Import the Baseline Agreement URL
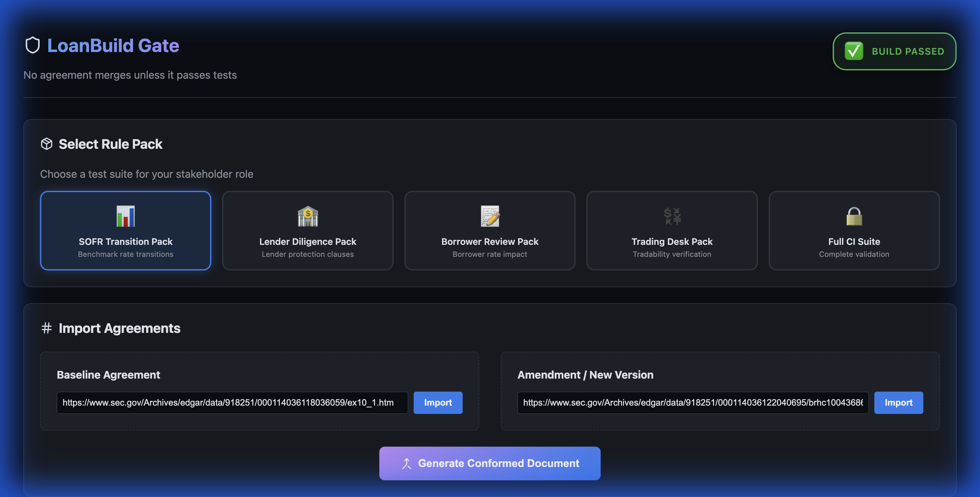The image size is (980, 497). [438, 403]
